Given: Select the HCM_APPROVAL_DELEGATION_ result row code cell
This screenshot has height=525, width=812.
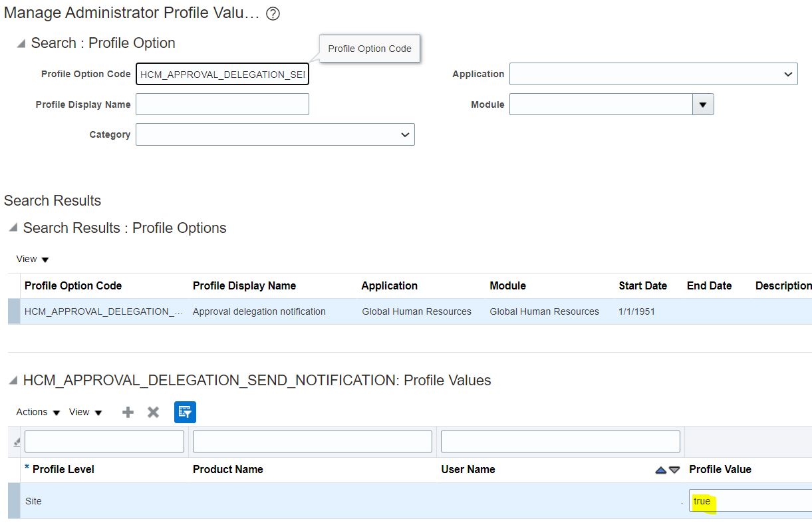Looking at the screenshot, I should pos(104,311).
